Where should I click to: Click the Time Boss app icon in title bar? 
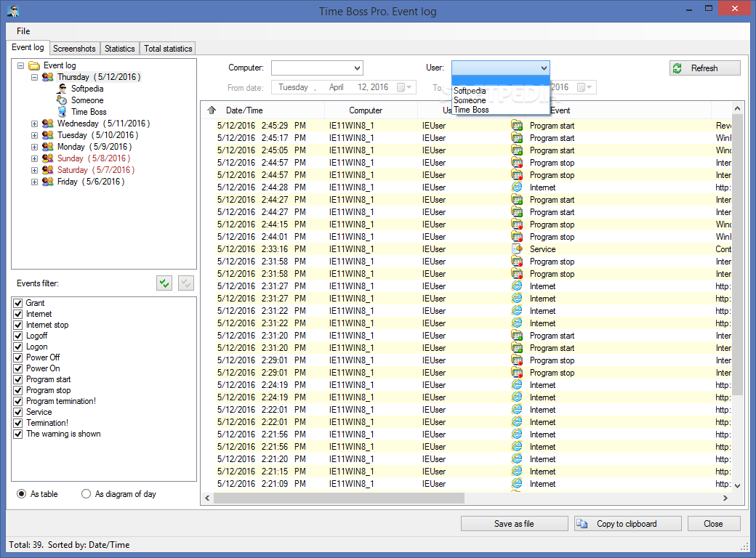point(13,11)
